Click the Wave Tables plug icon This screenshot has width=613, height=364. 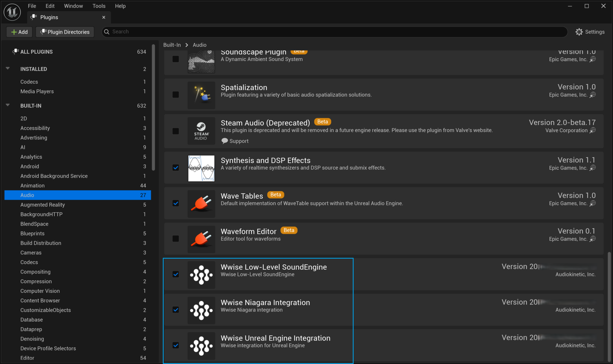click(x=201, y=204)
